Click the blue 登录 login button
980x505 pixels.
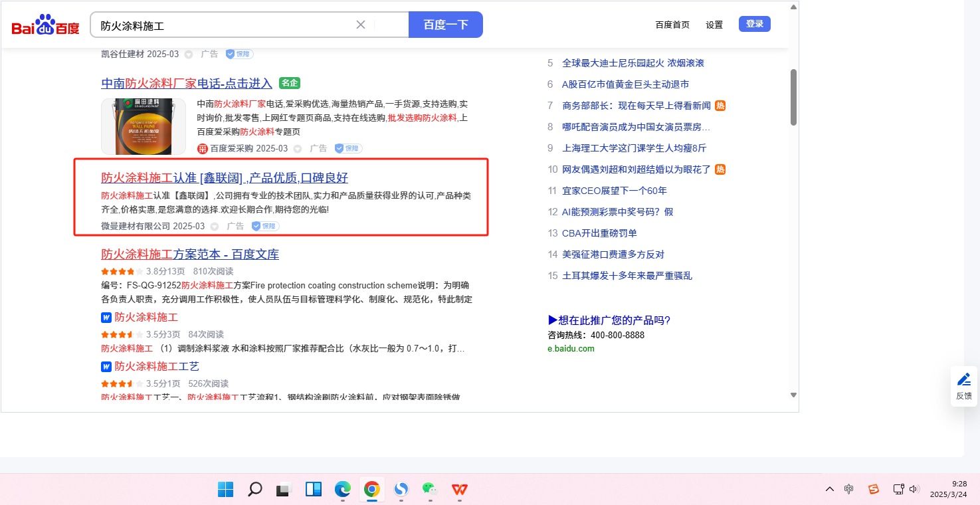pos(754,24)
